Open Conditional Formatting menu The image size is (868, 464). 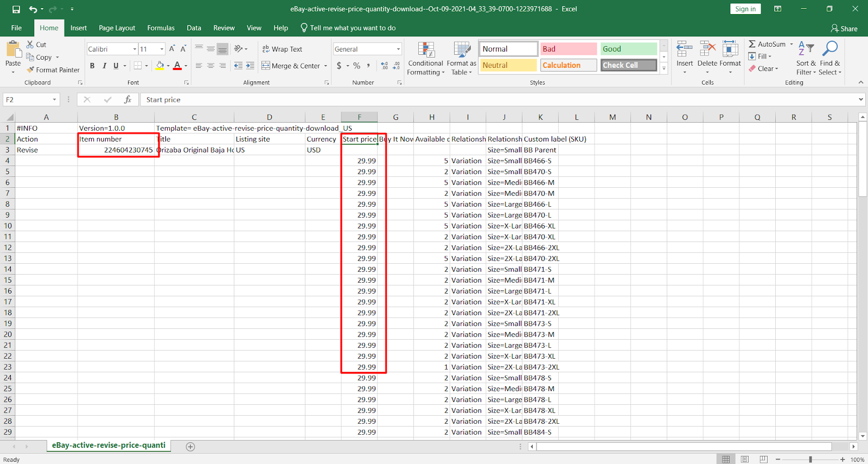pyautogui.click(x=426, y=59)
